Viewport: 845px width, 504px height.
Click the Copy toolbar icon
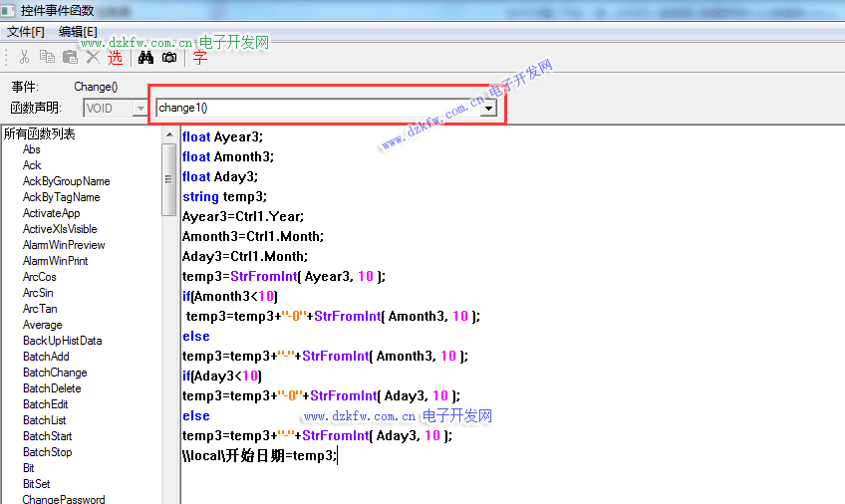(x=48, y=58)
